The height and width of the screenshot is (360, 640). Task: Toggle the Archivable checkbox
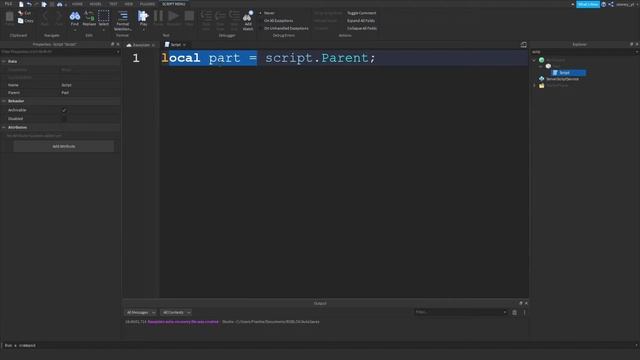coord(64,110)
